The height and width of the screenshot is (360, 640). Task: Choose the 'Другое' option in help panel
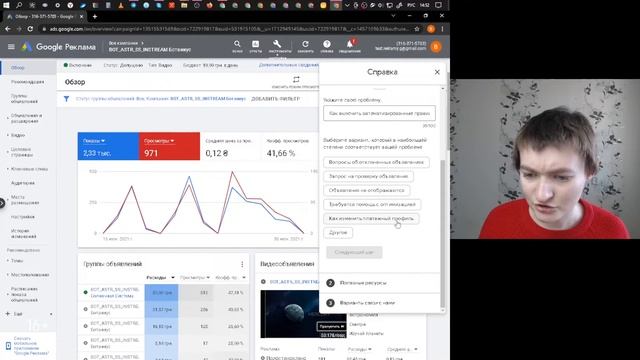click(338, 233)
